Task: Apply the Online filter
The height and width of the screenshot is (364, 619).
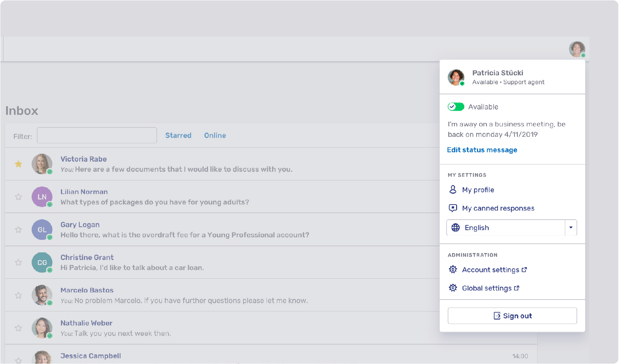Action: click(x=215, y=135)
